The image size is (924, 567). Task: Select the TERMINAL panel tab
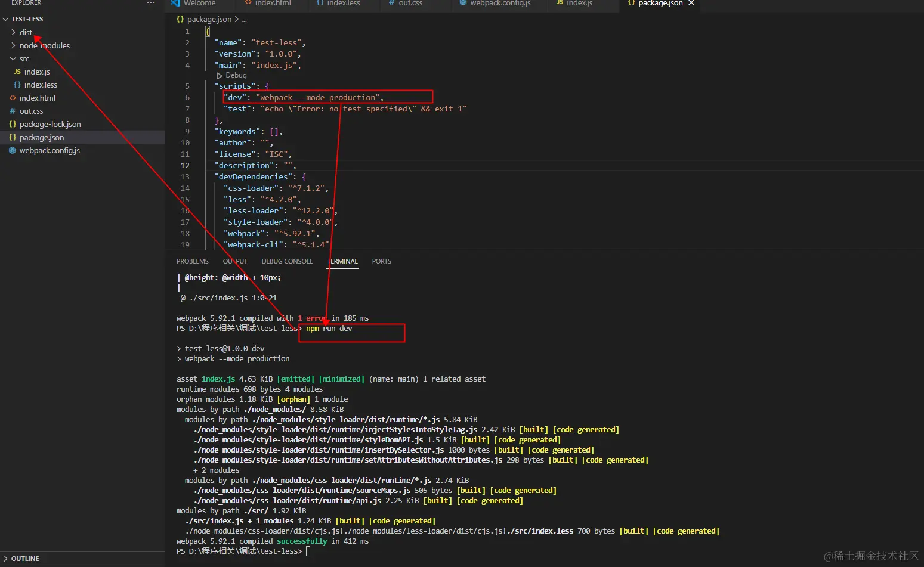[x=342, y=261]
